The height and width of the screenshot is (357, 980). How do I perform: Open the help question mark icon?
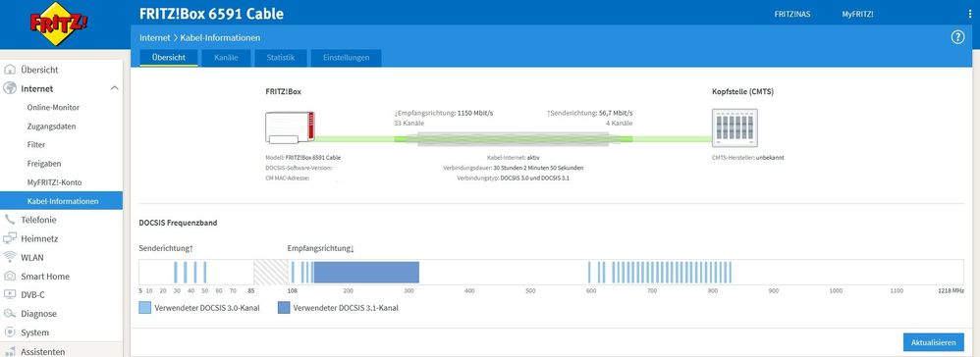pos(957,37)
